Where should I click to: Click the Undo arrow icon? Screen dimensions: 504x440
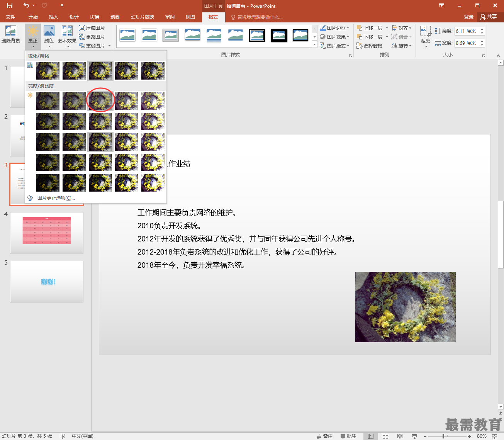click(26, 5)
